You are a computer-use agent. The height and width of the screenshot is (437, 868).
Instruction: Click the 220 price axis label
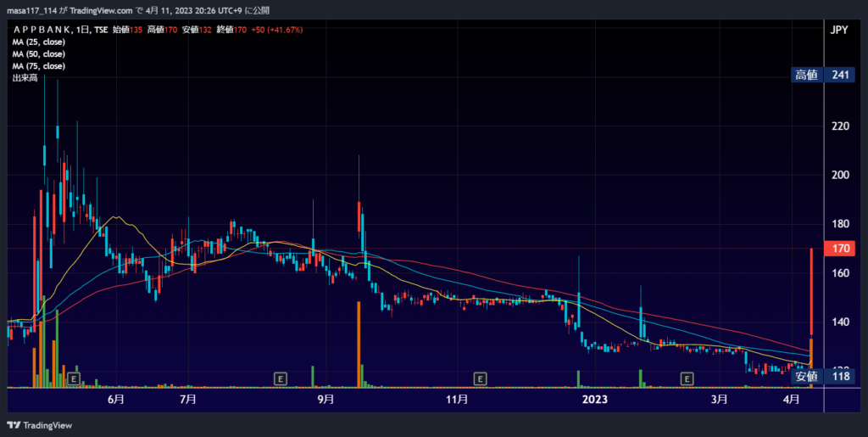click(x=840, y=126)
